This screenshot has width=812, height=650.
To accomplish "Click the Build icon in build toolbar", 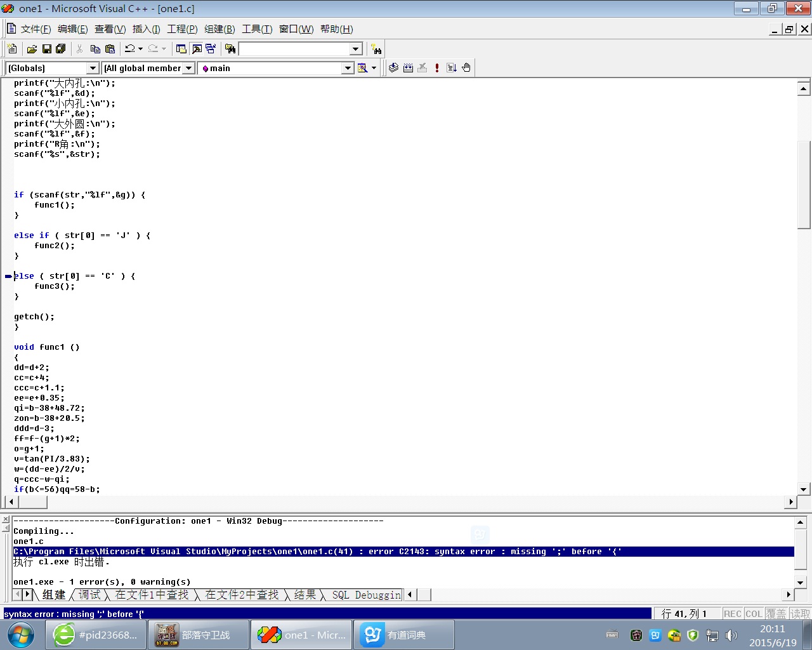I will [409, 68].
